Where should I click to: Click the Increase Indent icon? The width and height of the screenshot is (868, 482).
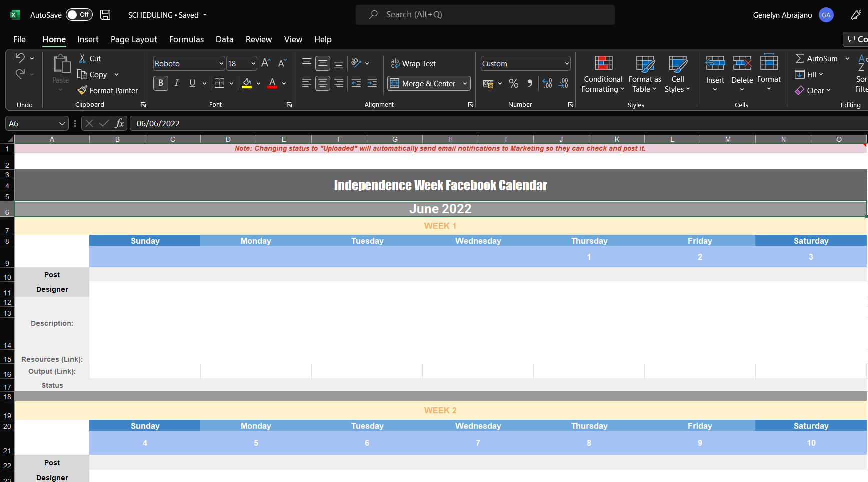tap(372, 83)
